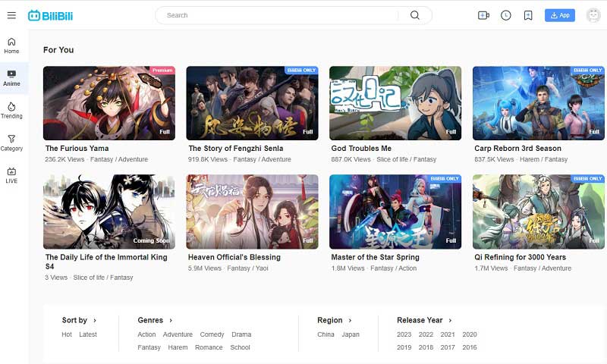Filter by Adventure genre
This screenshot has height=364, width=607.
click(178, 334)
